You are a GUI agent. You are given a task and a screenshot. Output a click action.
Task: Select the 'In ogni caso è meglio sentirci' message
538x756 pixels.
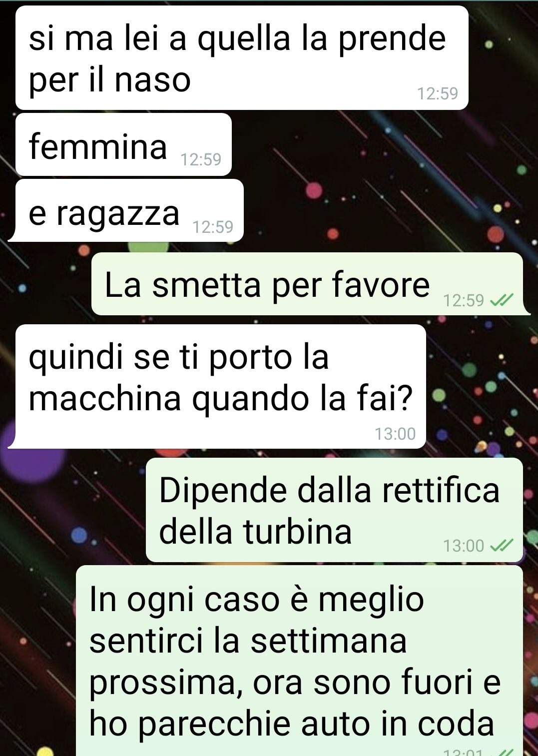click(299, 661)
